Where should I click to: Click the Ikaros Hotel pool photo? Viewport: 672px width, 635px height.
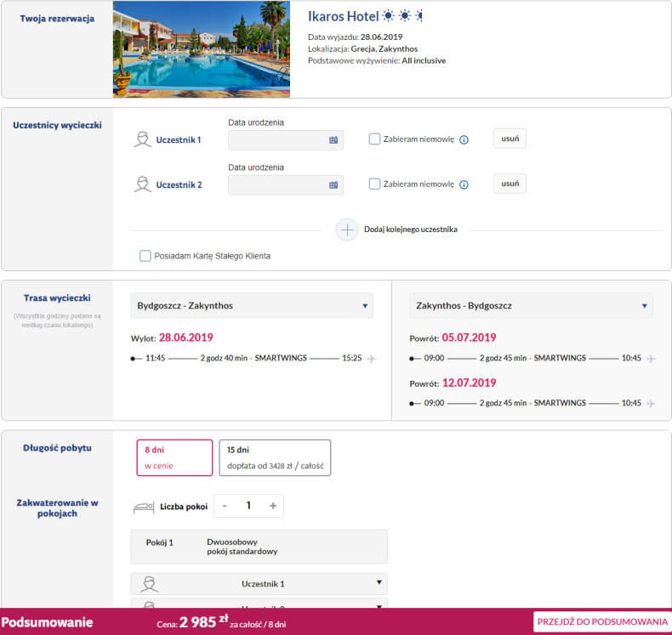[202, 49]
